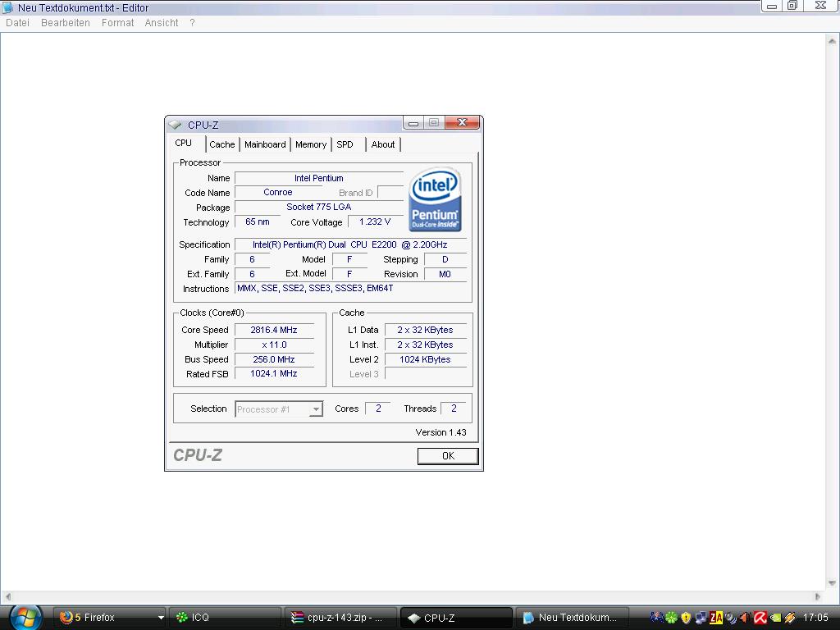Click the Cores value '2'
Screen dimensions: 840x630
pos(378,409)
